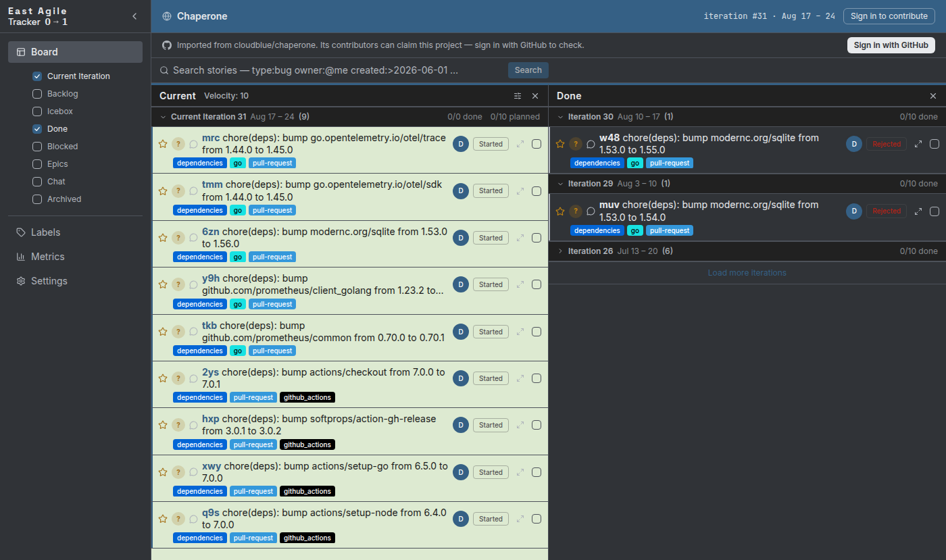Screen dimensions: 946x560
Task: Click dependencies label on q9s story
Action: point(200,538)
